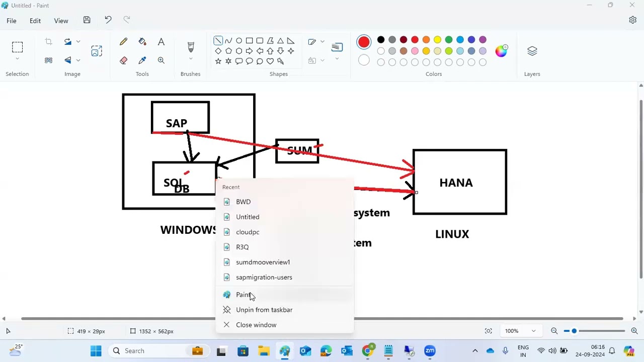The height and width of the screenshot is (362, 644).
Task: Select the Pencil tool
Action: [x=123, y=42]
